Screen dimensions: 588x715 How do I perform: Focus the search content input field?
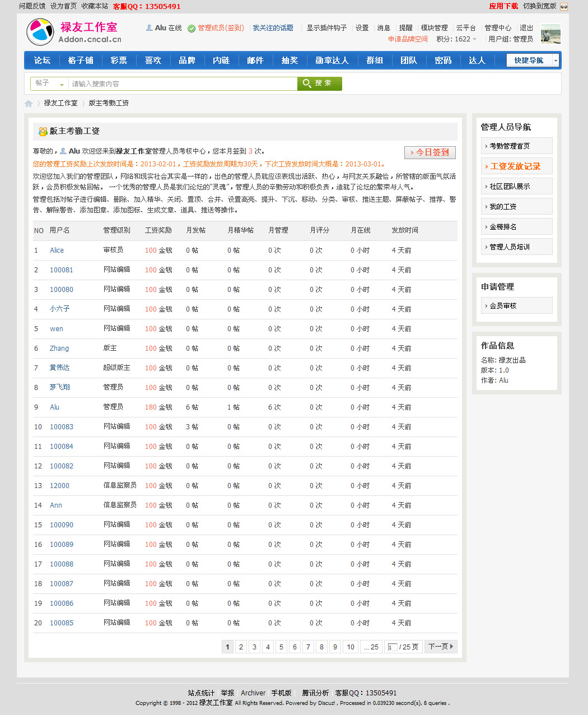183,83
